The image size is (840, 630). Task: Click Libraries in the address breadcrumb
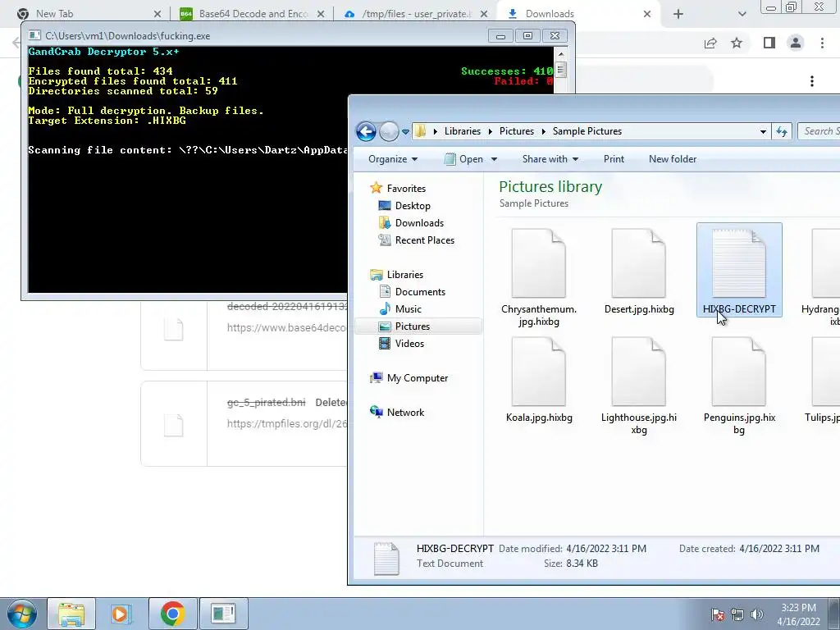click(x=463, y=131)
